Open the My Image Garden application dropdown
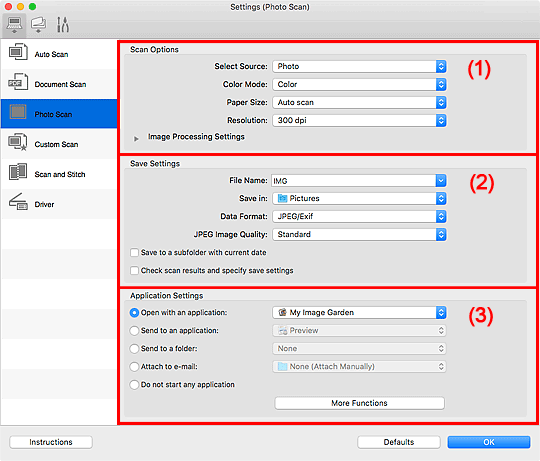 pyautogui.click(x=359, y=313)
